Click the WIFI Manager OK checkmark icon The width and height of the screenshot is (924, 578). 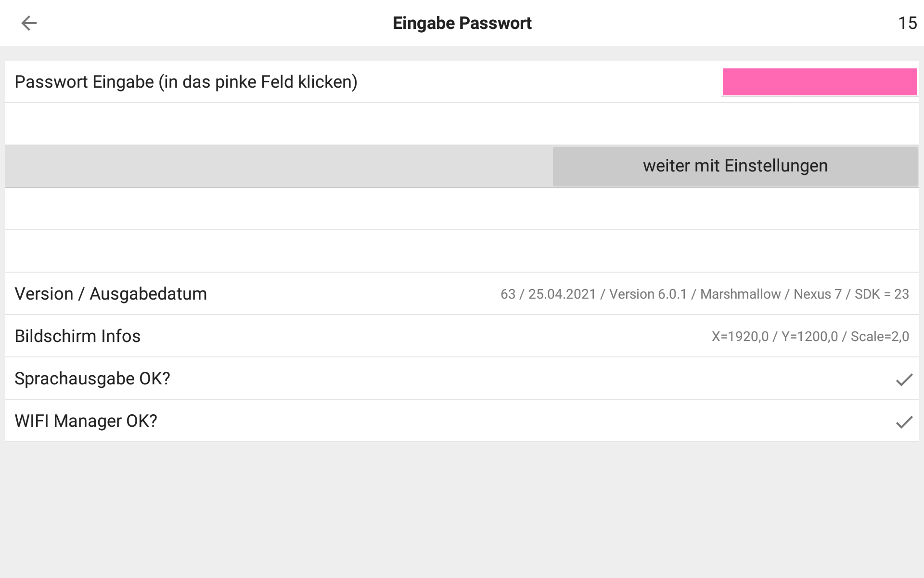[904, 422]
